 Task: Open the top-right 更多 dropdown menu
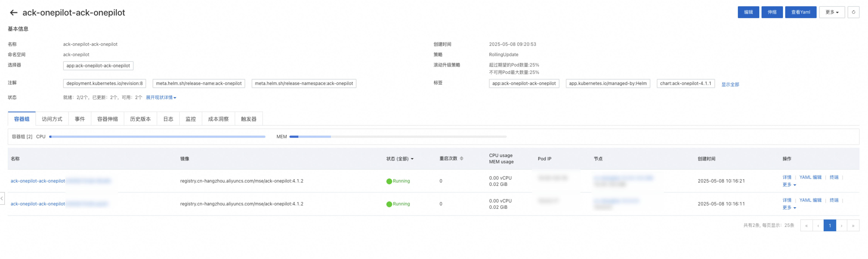[832, 12]
